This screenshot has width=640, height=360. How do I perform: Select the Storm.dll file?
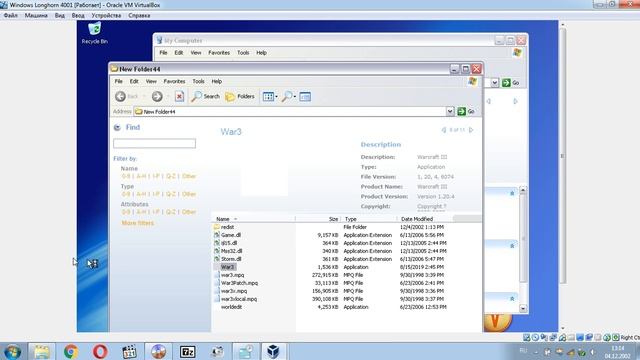pyautogui.click(x=231, y=259)
